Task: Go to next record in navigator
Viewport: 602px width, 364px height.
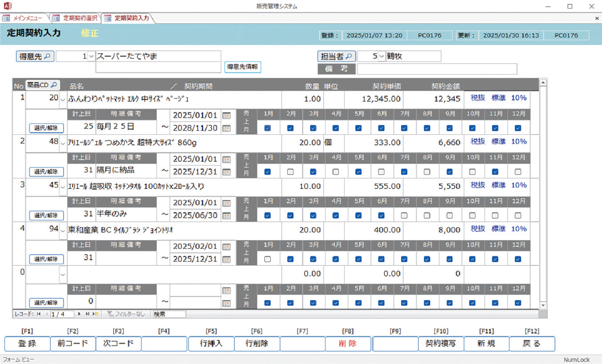Action: coord(79,314)
